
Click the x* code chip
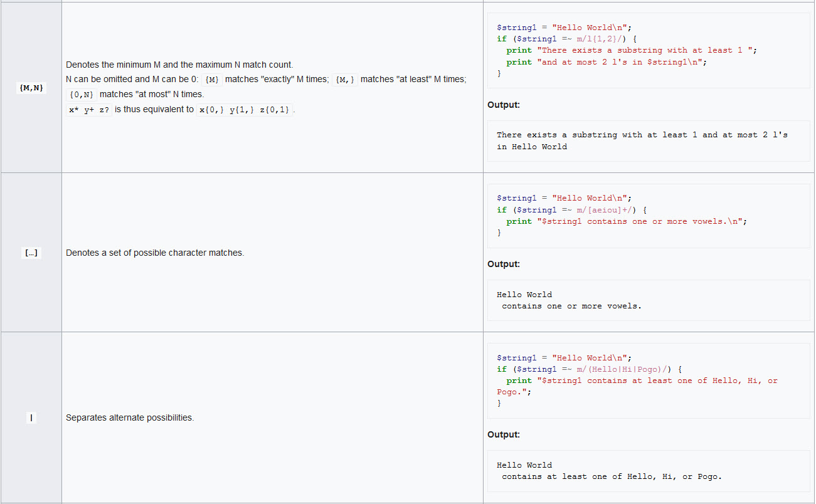(x=72, y=109)
